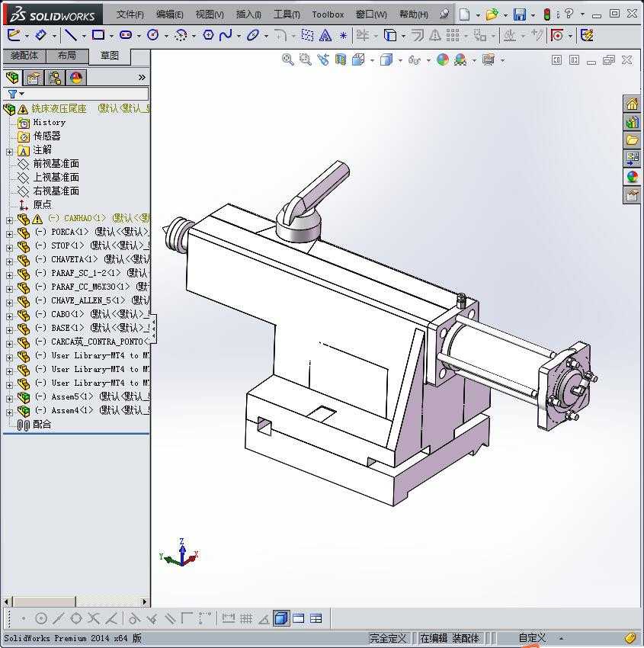
Task: Click the sketch Text tool
Action: tap(325, 36)
